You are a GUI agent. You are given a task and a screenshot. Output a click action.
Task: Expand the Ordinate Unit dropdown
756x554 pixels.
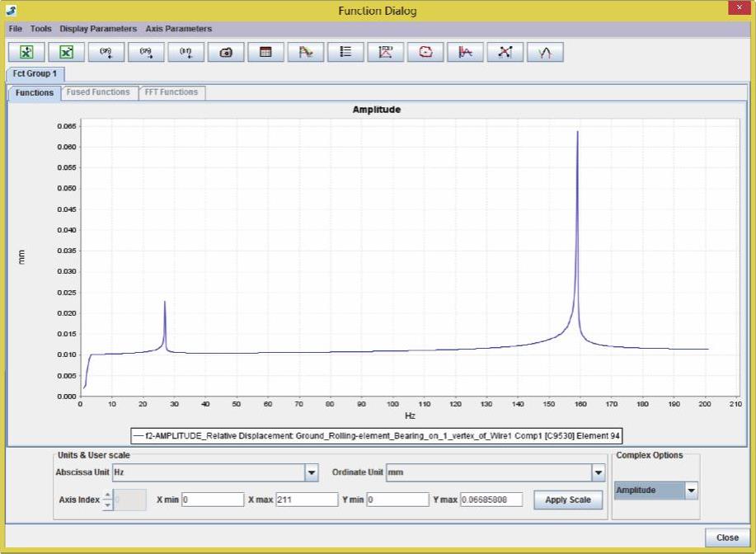tap(598, 473)
